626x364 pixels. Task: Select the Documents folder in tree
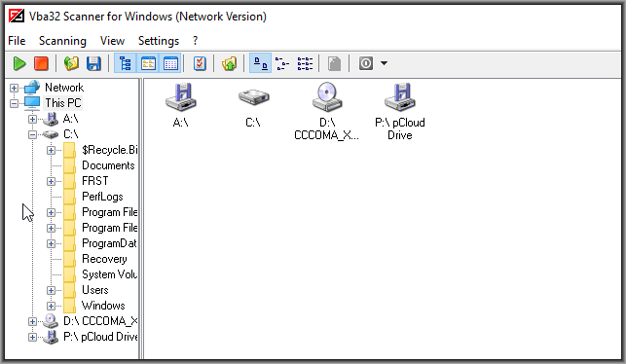tap(108, 165)
